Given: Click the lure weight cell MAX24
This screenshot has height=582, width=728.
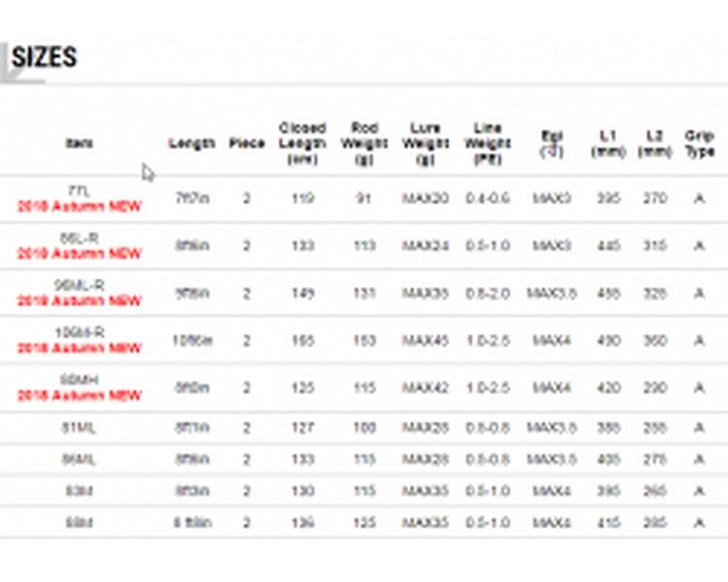Looking at the screenshot, I should (x=425, y=245).
